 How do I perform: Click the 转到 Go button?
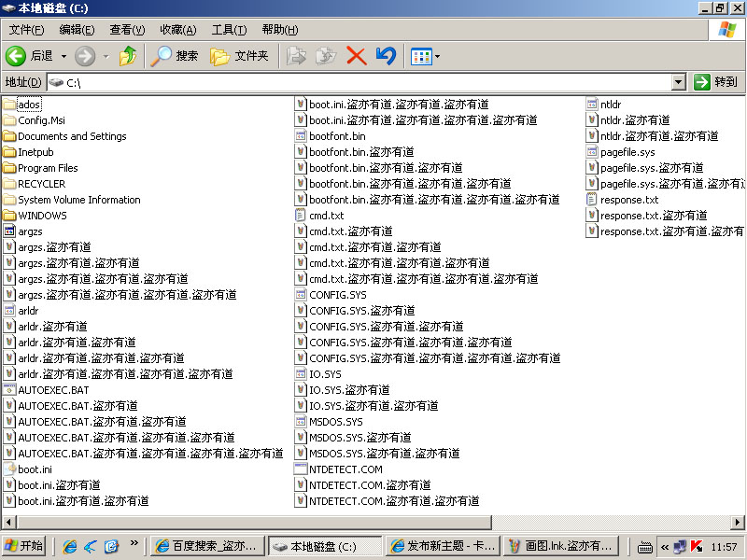715,82
